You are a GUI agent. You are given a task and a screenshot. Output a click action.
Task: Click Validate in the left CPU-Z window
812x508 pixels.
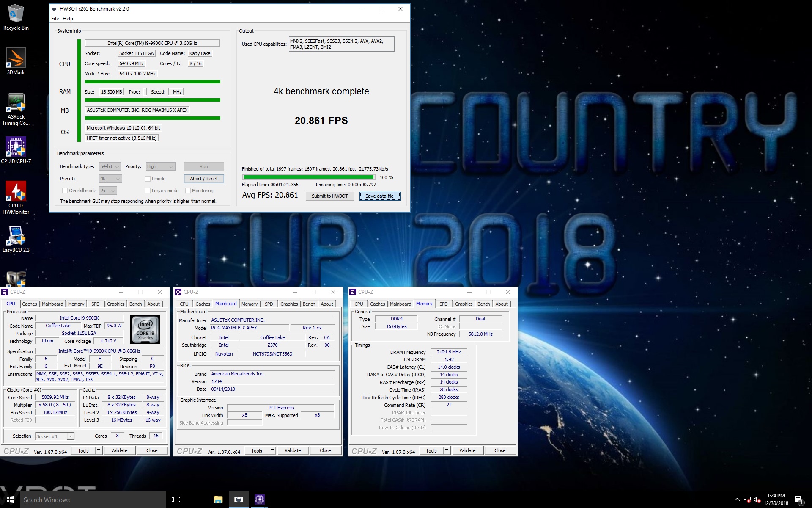tap(119, 450)
